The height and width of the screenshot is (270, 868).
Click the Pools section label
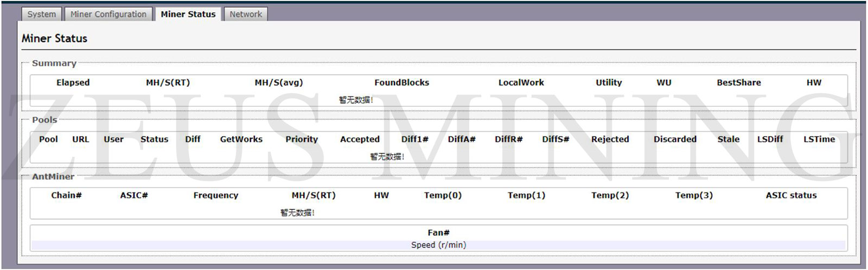click(x=44, y=120)
